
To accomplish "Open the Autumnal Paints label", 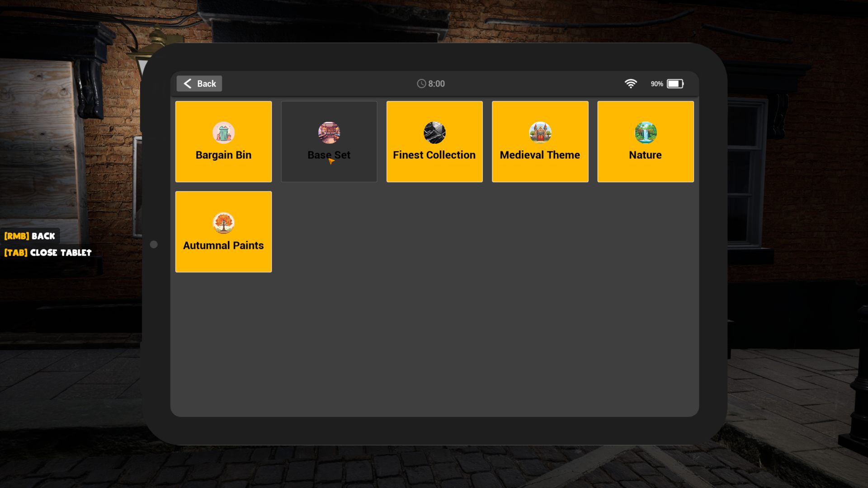I will [x=223, y=245].
